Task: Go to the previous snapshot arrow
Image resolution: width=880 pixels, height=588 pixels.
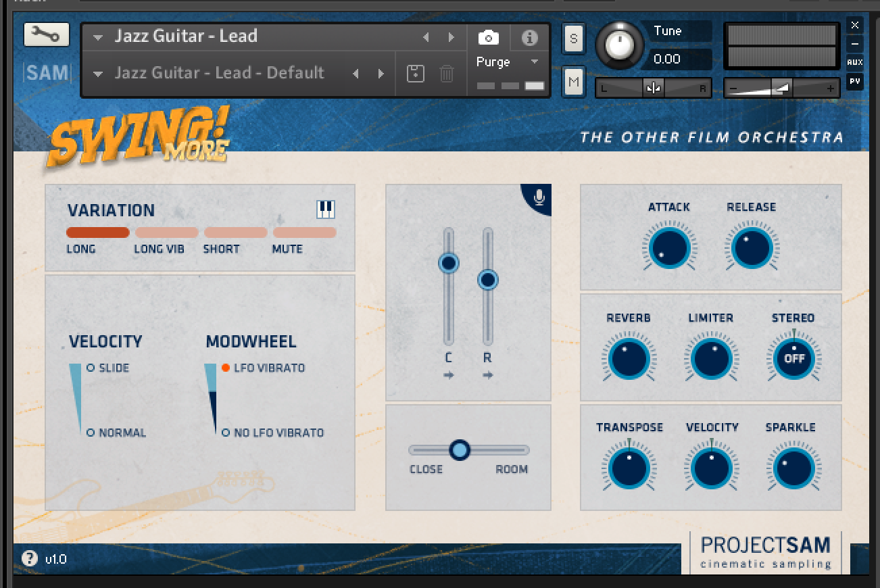Action: [356, 73]
